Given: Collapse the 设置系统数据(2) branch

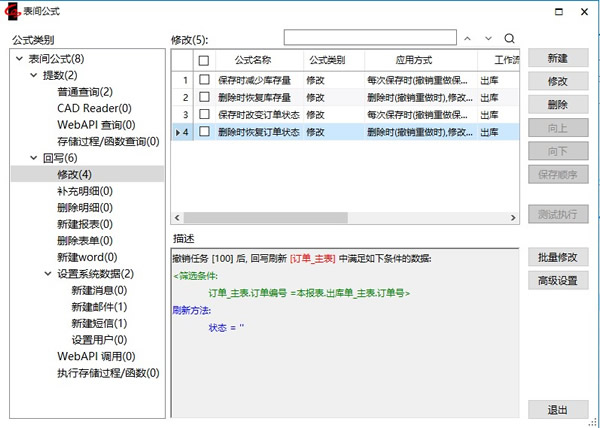Looking at the screenshot, I should tap(48, 274).
